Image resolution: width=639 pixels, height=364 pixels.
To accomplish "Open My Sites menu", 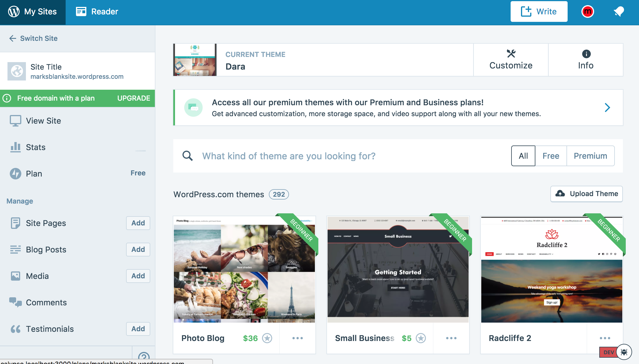I will [33, 12].
